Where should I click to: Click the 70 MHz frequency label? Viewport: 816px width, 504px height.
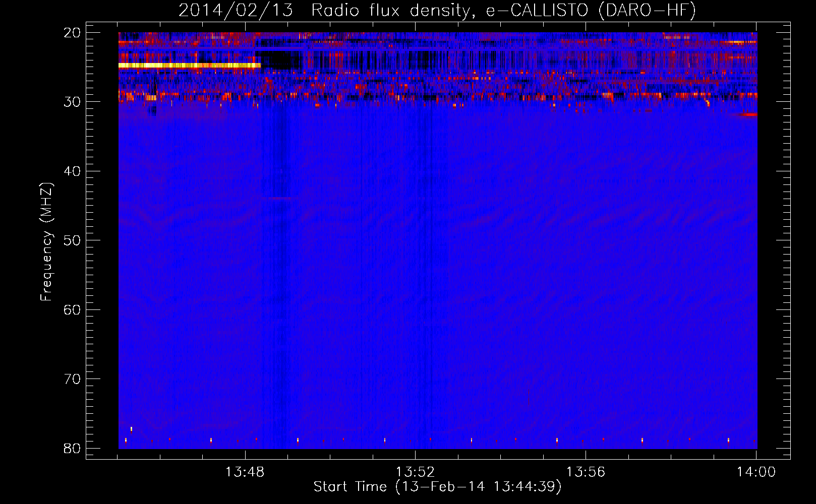[73, 379]
